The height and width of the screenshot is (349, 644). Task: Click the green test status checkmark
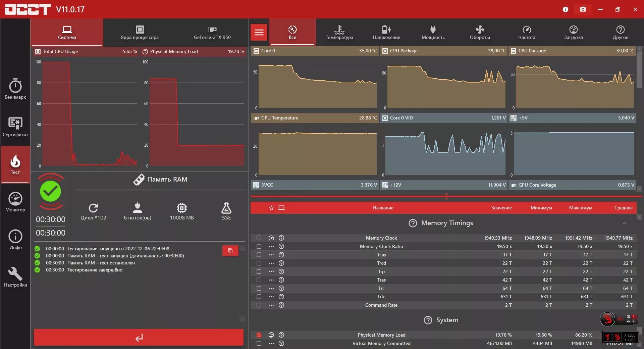pyautogui.click(x=51, y=191)
